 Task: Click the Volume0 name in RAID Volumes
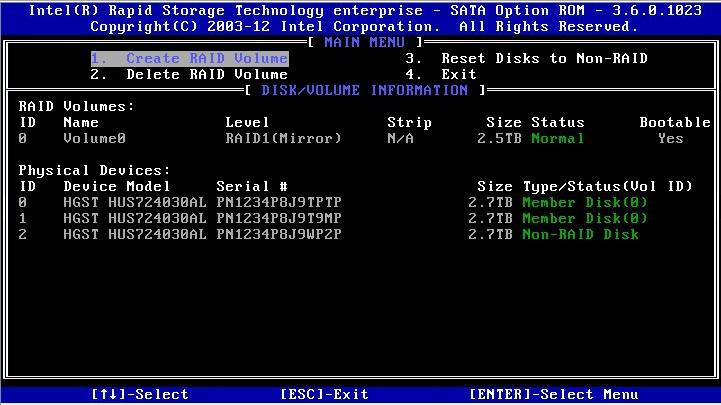[x=95, y=138]
